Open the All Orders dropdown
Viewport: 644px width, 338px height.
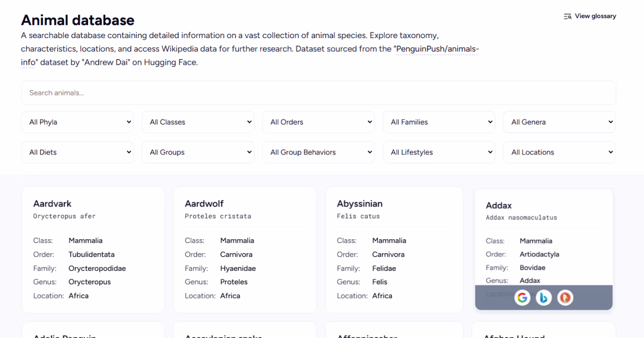pos(319,122)
